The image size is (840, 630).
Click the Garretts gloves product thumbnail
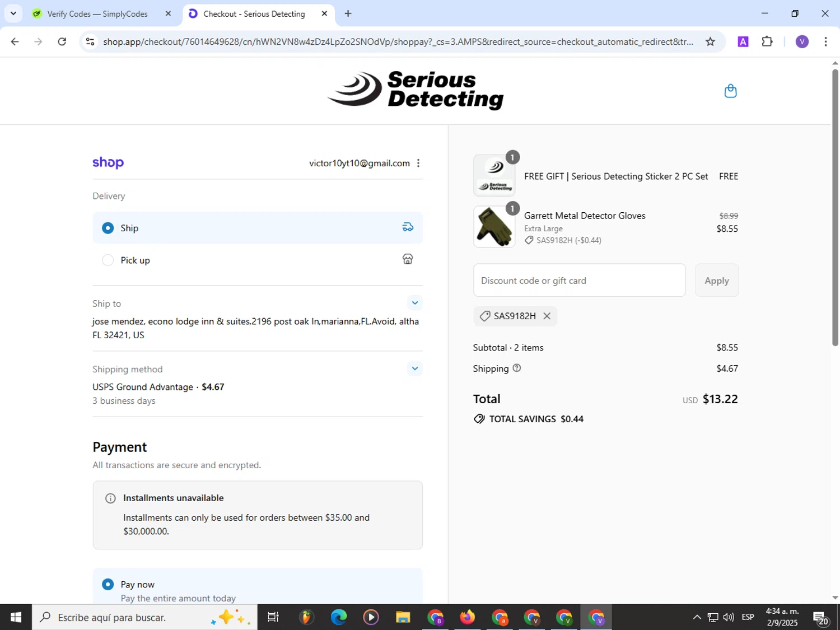(494, 227)
